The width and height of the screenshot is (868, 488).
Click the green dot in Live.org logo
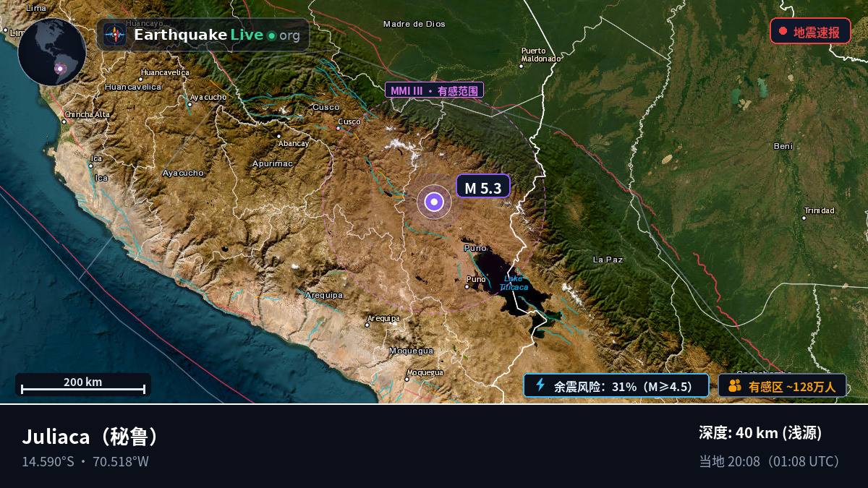[271, 35]
